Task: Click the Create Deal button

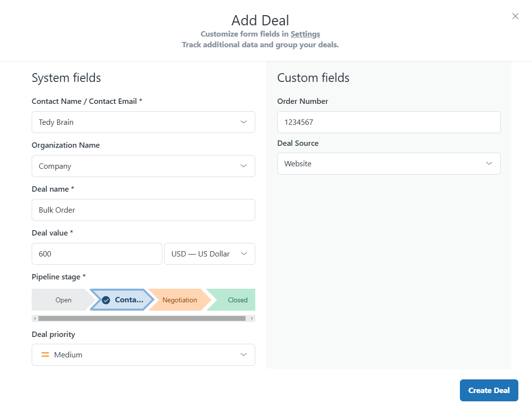Action: (x=489, y=390)
